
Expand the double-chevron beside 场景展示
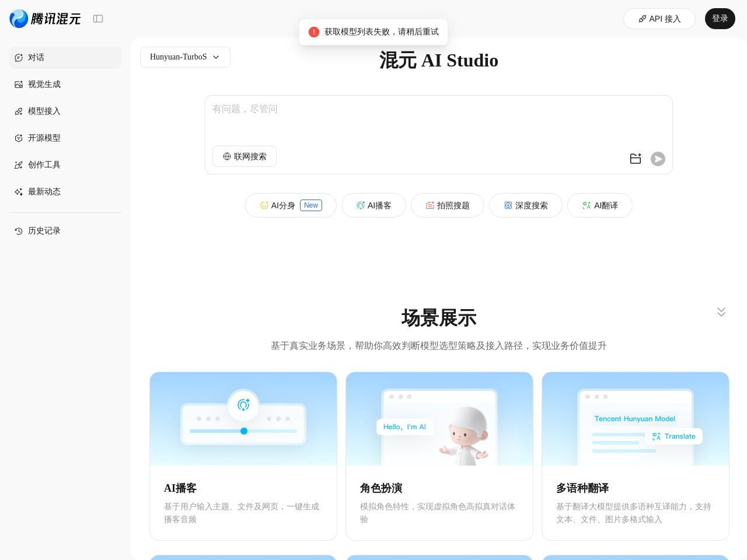(x=721, y=312)
